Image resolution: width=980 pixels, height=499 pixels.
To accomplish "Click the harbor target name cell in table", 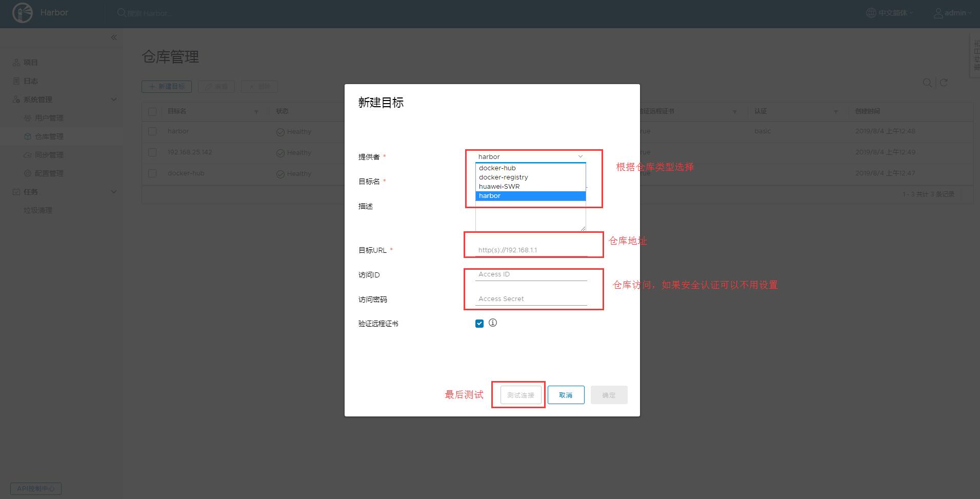I will point(178,131).
